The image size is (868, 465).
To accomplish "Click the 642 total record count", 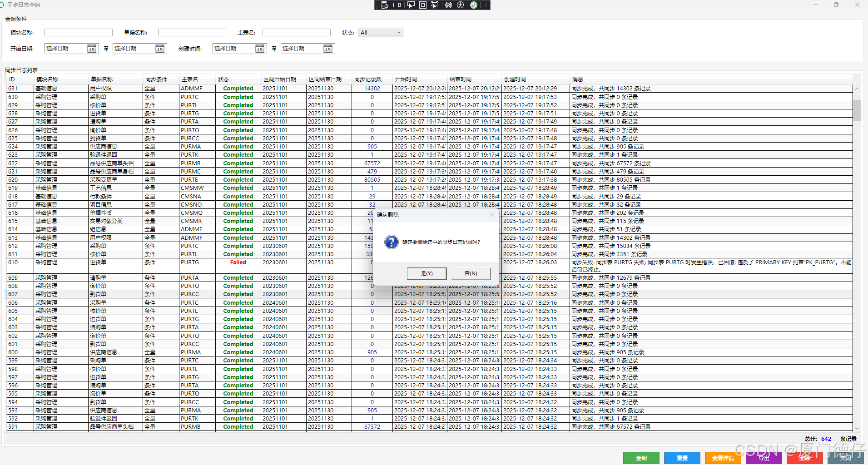I will point(826,439).
